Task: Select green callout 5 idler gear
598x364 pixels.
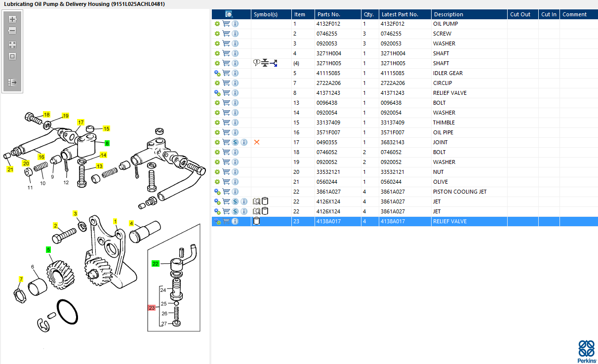Action: [x=48, y=249]
